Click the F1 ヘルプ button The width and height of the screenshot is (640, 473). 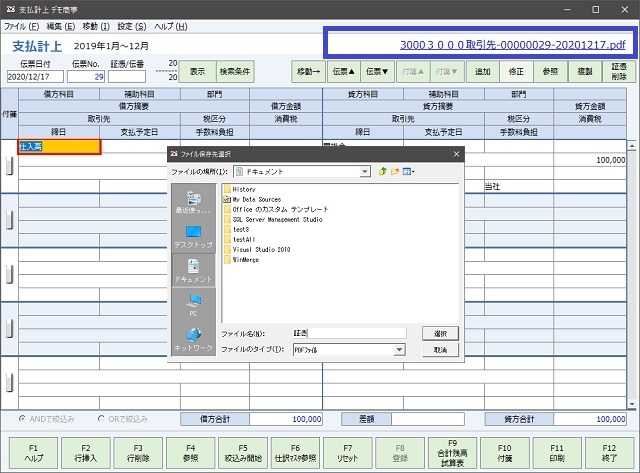point(33,453)
